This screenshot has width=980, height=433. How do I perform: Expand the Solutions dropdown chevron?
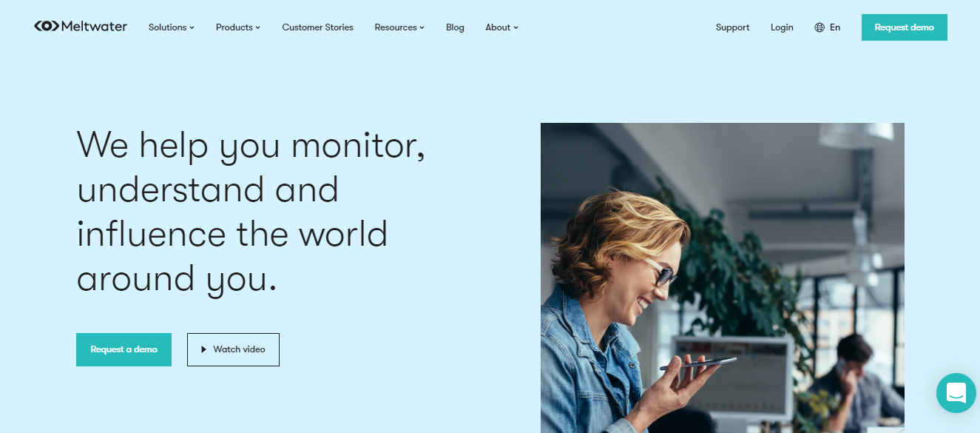192,27
